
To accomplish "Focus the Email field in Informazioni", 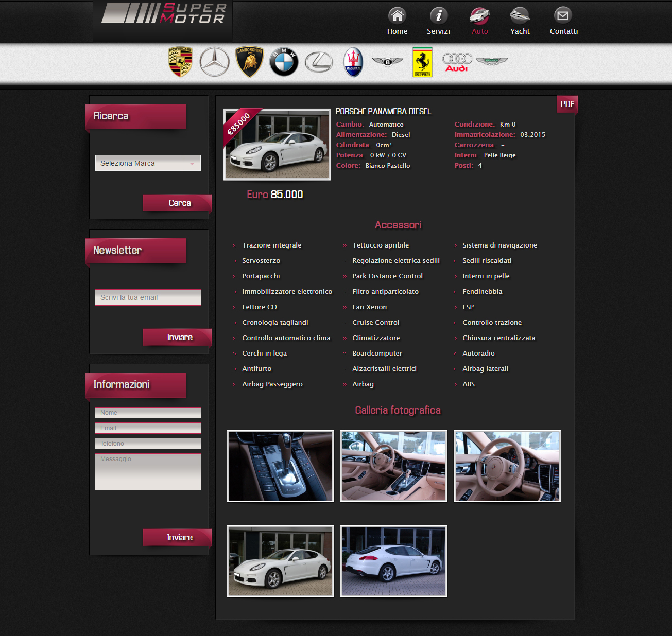I will [x=148, y=428].
